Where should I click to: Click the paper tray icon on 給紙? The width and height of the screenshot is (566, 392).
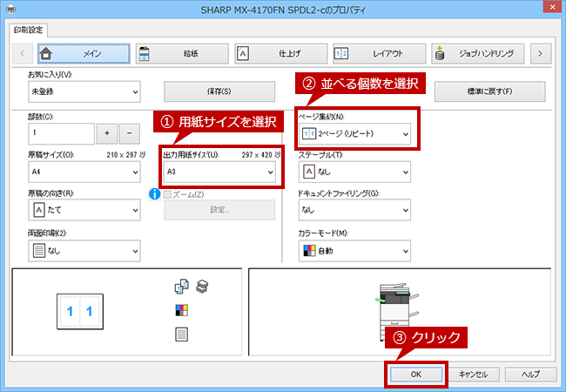tap(144, 53)
